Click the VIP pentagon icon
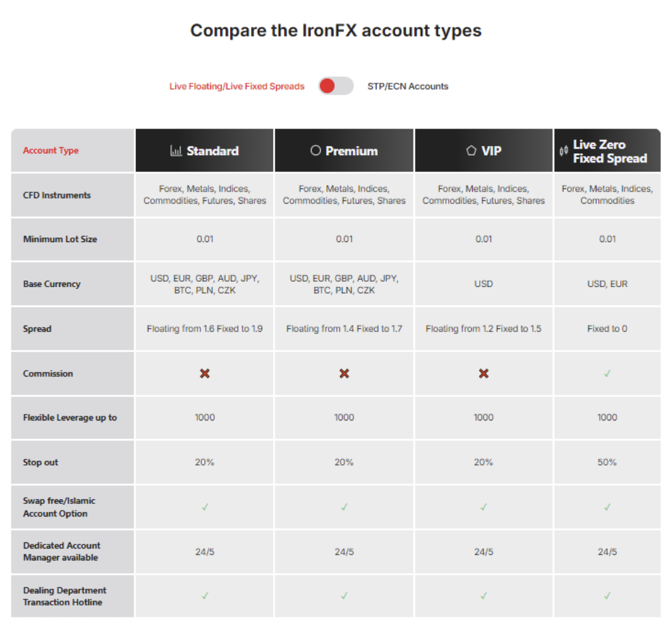The image size is (672, 626). (x=471, y=151)
